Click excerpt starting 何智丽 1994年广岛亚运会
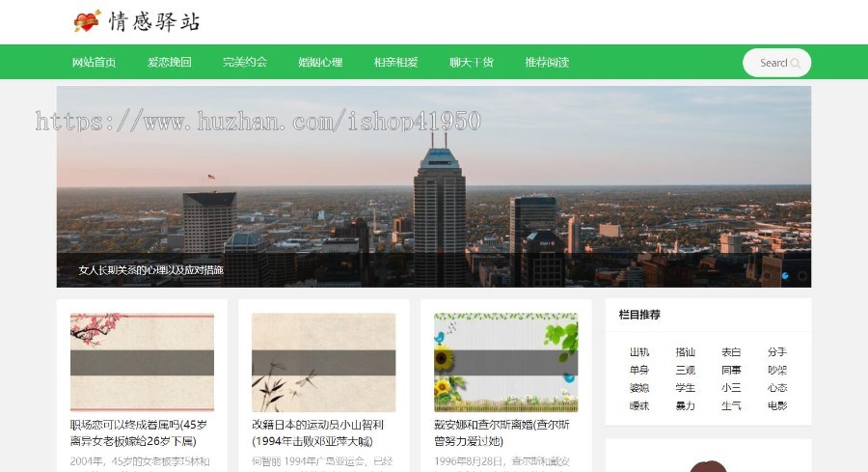The image size is (868, 472). point(322,464)
